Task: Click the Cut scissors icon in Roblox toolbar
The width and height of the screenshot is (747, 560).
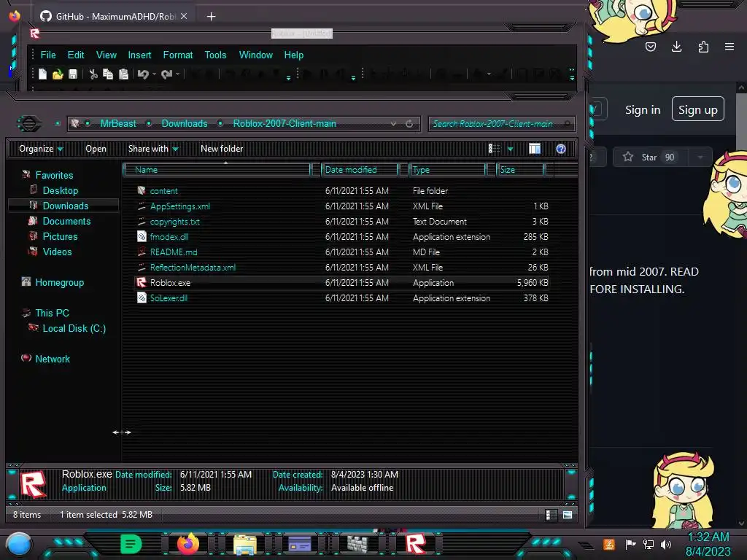Action: click(93, 74)
